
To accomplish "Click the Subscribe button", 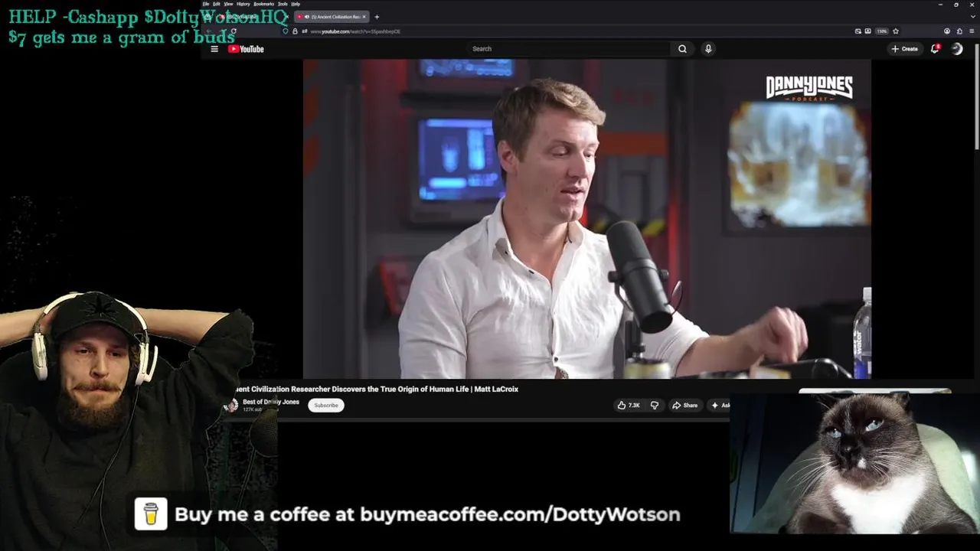I will click(x=326, y=406).
